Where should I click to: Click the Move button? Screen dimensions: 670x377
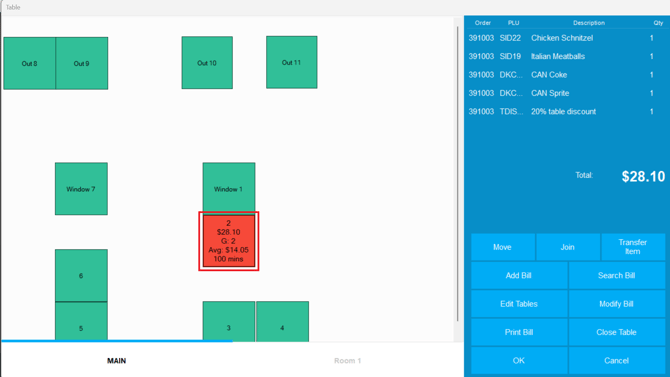click(502, 247)
